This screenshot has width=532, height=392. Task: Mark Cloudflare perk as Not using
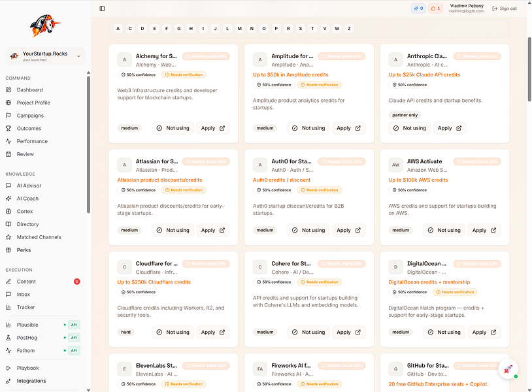[173, 333]
